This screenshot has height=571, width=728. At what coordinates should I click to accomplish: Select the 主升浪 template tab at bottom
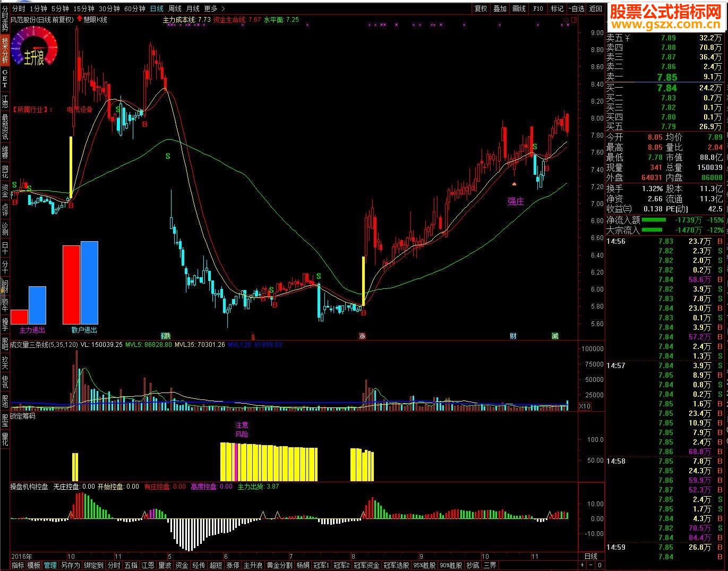pos(253,565)
